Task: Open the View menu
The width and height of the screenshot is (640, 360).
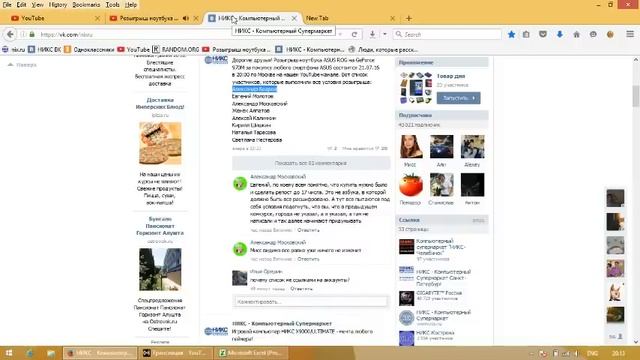Action: (38, 5)
